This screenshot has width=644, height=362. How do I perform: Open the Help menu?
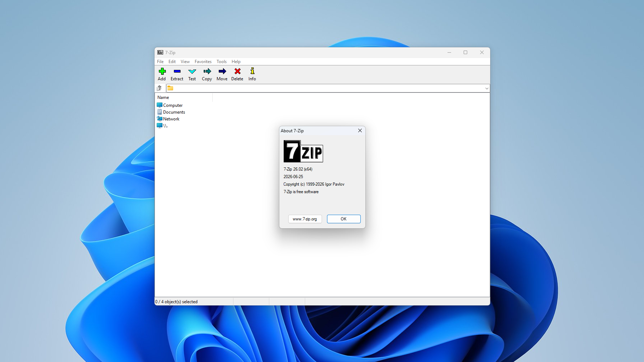click(x=236, y=62)
